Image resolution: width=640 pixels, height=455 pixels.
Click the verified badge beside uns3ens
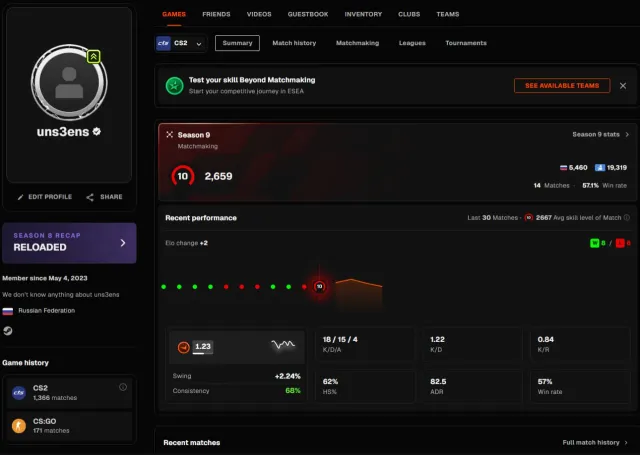pos(97,131)
